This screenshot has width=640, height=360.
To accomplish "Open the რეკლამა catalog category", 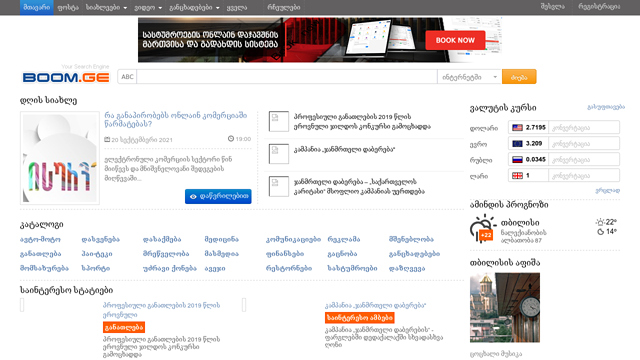I will (344, 240).
